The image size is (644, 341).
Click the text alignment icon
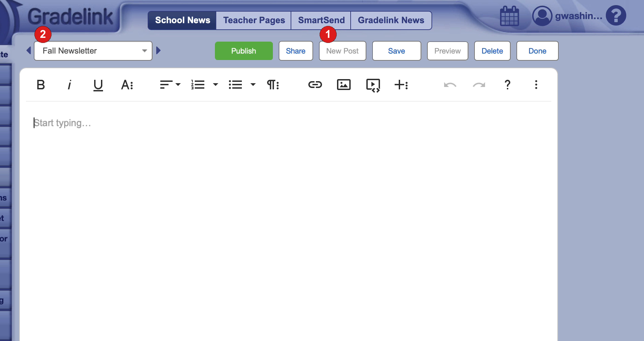(166, 85)
